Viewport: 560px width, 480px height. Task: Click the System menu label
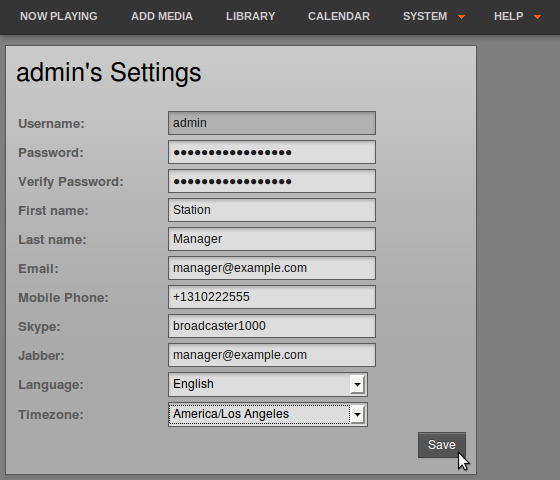425,16
